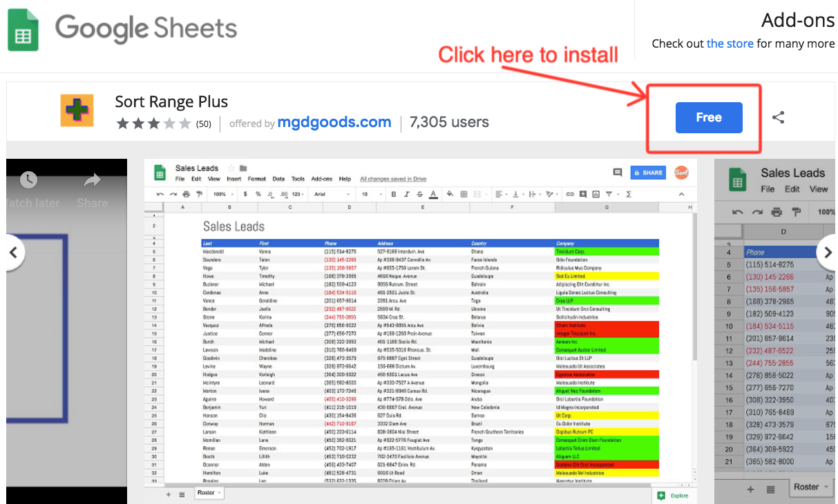
Task: Click the Google Sheets logo icon
Action: (23, 30)
